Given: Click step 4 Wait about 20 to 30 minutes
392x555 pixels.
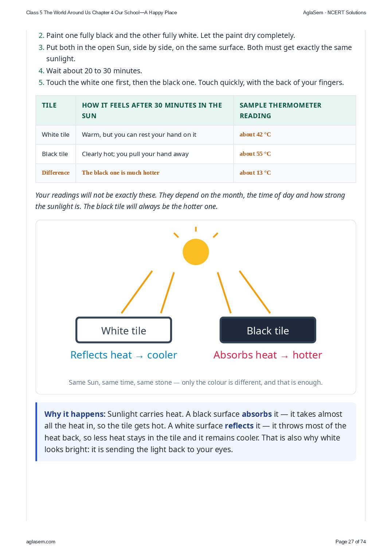Looking at the screenshot, I should tap(94, 71).
